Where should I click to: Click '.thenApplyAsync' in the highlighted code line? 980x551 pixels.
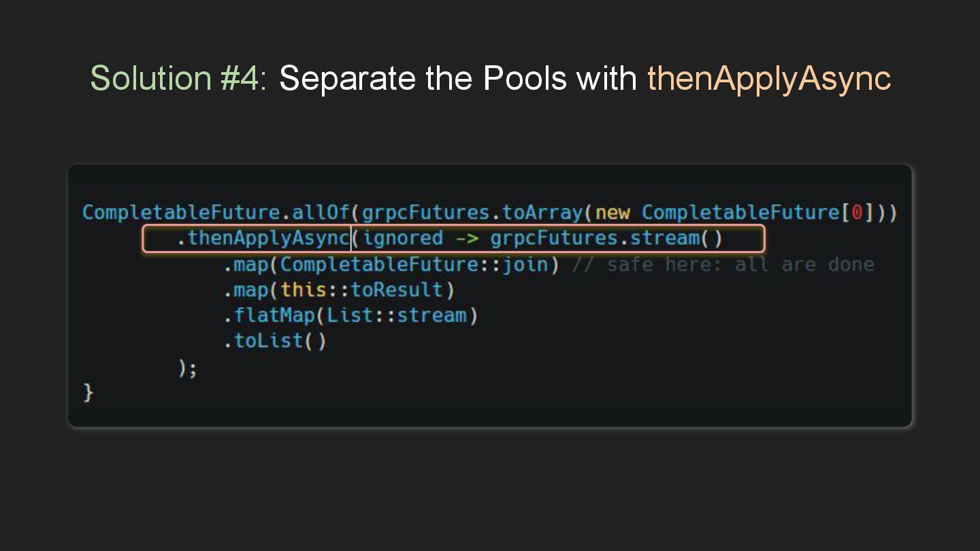(x=263, y=238)
